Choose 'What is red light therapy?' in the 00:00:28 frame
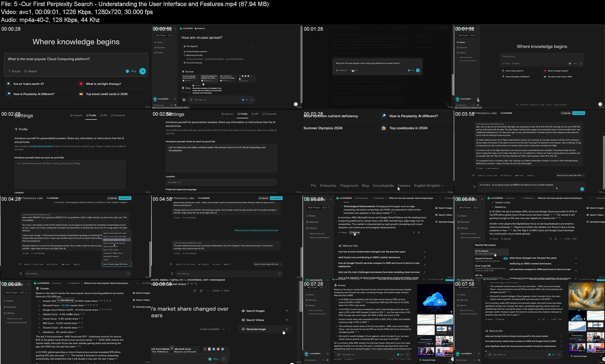 pos(112,84)
